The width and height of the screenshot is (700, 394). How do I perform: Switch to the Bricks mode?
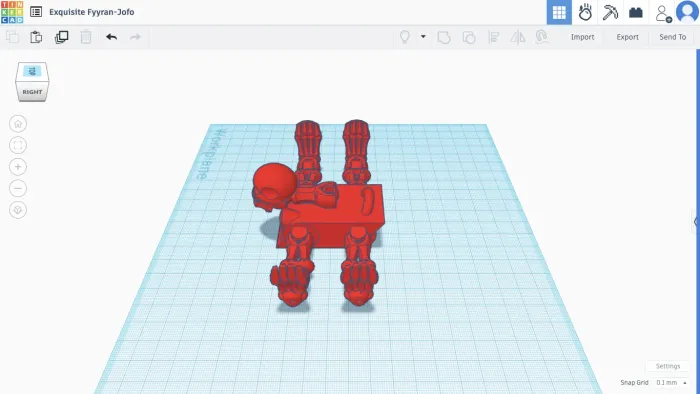[x=636, y=12]
